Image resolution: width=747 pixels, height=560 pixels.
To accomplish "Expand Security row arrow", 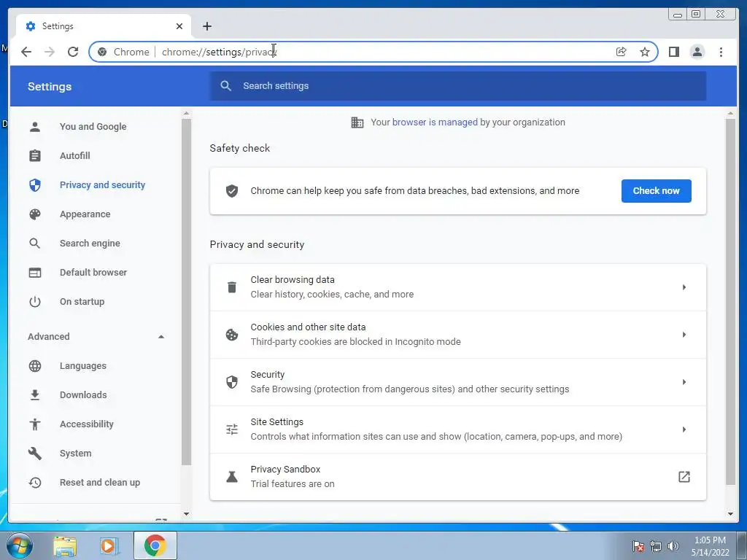I will tap(684, 382).
